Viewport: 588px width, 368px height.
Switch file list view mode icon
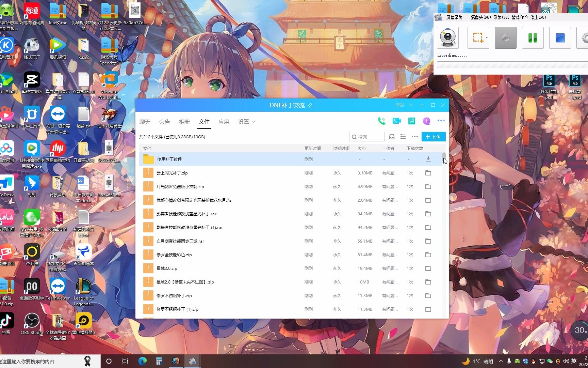[x=403, y=137]
